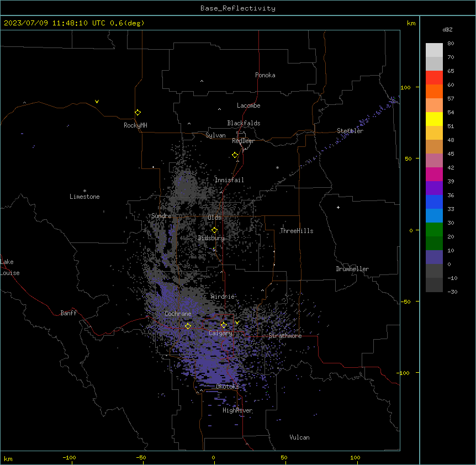
Task: Click the km unit label at bottom left
Action: click(x=8, y=458)
